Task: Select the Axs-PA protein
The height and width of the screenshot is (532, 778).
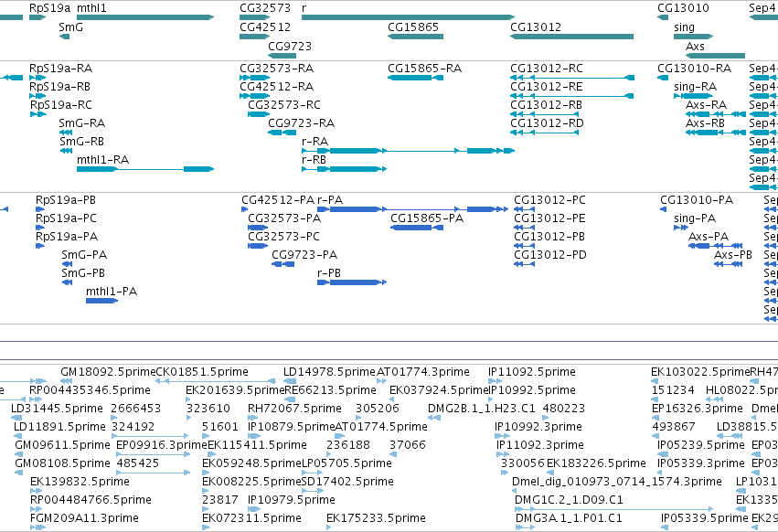Action: [x=716, y=246]
